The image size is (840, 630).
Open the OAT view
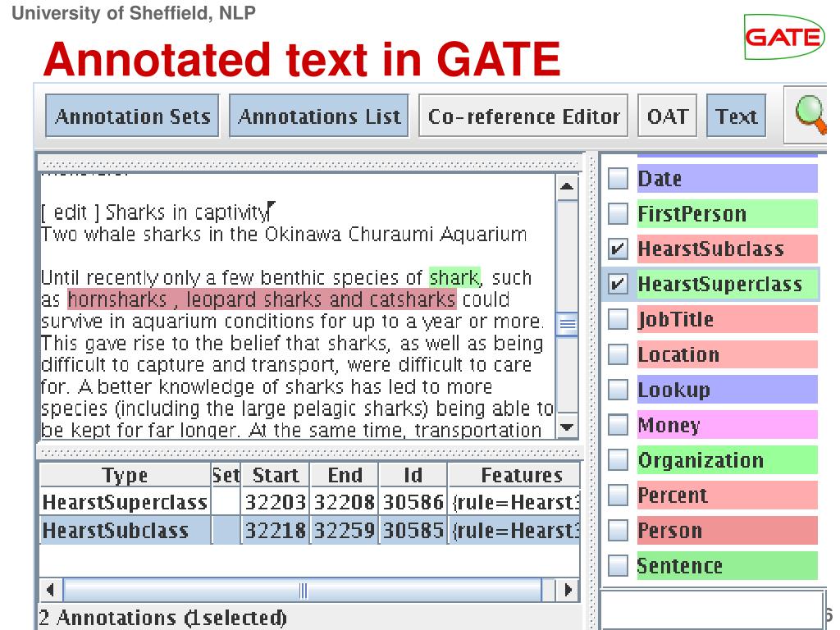[x=668, y=116]
